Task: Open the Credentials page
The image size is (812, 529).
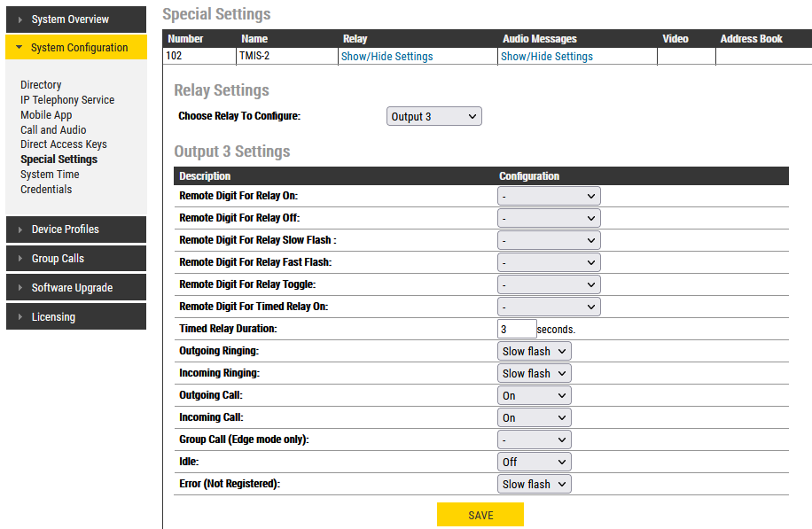Action: (46, 190)
